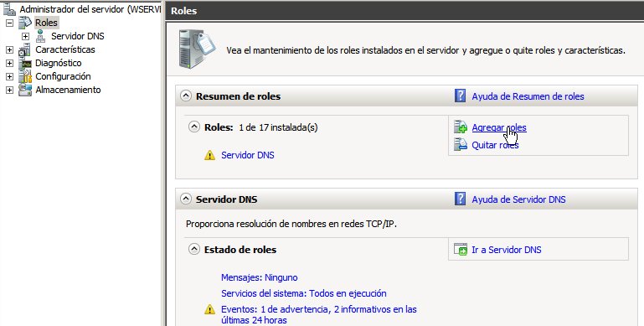
Task: Click the Agregar roles green plus icon
Action: click(461, 127)
